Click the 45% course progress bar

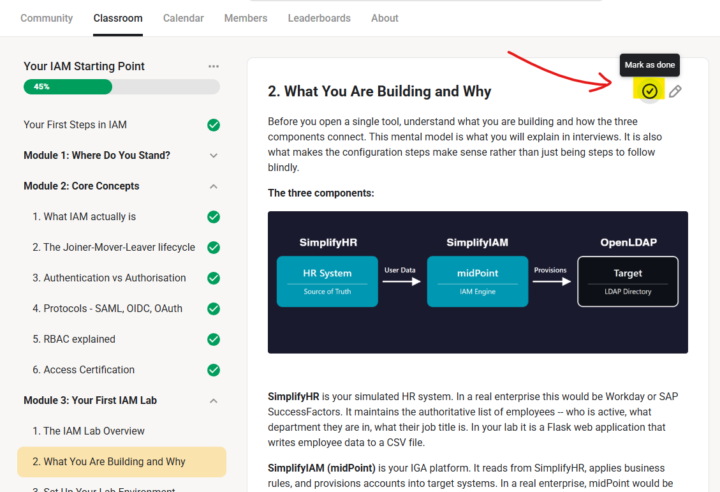click(x=122, y=87)
